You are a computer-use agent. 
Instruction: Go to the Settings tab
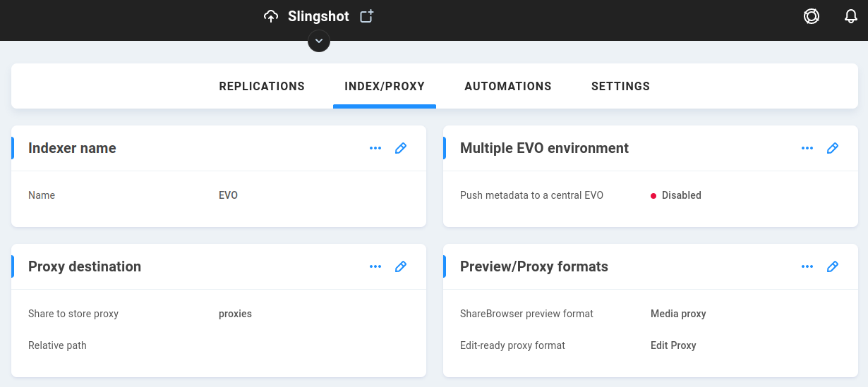[620, 86]
